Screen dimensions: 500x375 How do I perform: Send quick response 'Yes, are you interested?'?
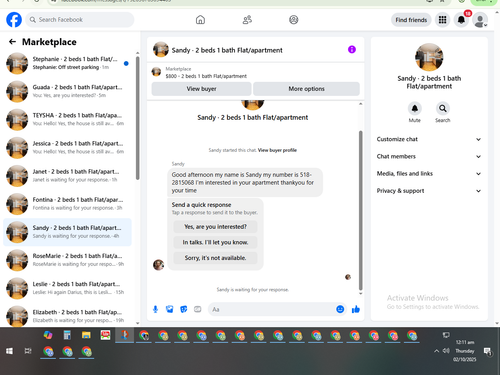[x=215, y=227]
